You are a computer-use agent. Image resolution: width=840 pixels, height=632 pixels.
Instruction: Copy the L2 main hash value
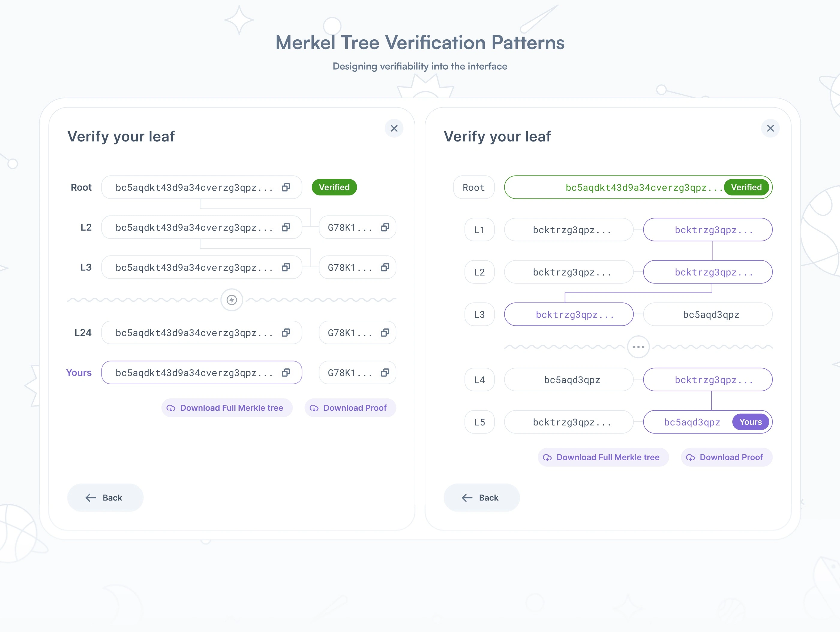(286, 227)
